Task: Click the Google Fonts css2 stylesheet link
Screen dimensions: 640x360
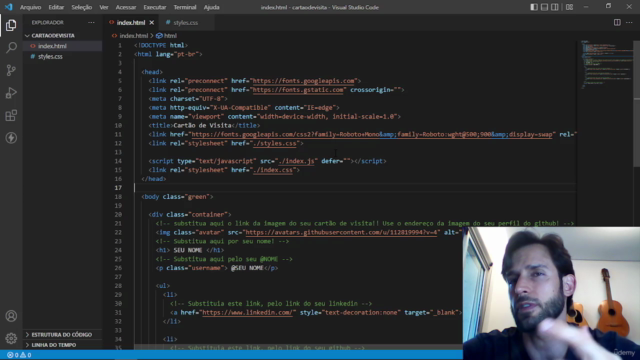Action: [x=372, y=134]
